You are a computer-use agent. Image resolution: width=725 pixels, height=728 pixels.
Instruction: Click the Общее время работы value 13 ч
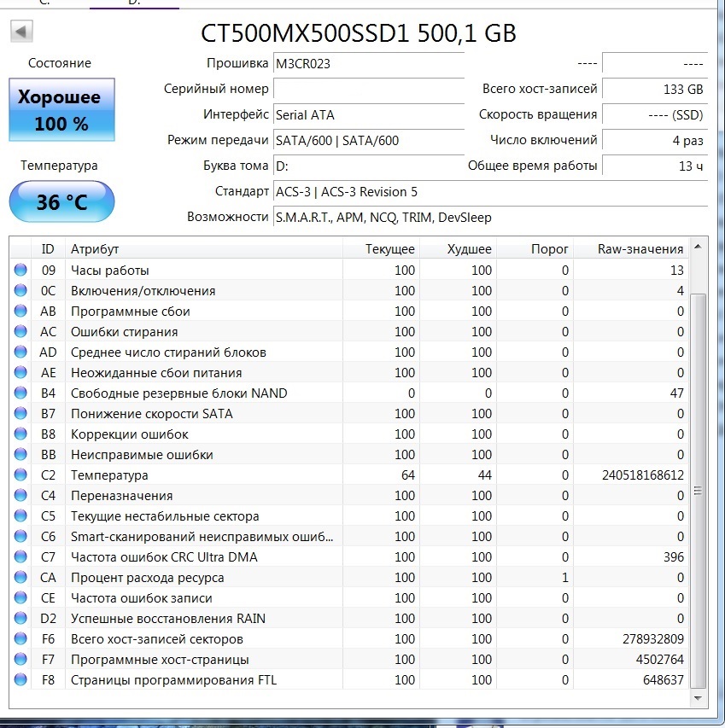tap(655, 166)
